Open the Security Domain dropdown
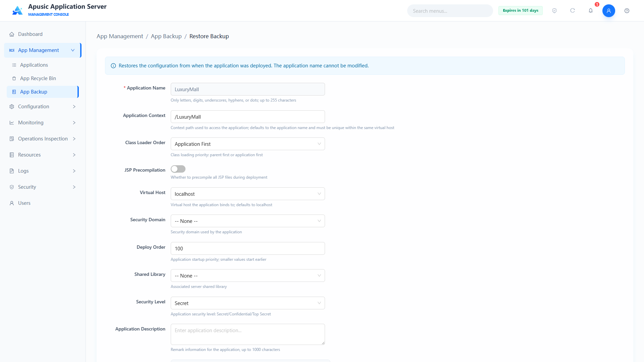 click(248, 221)
